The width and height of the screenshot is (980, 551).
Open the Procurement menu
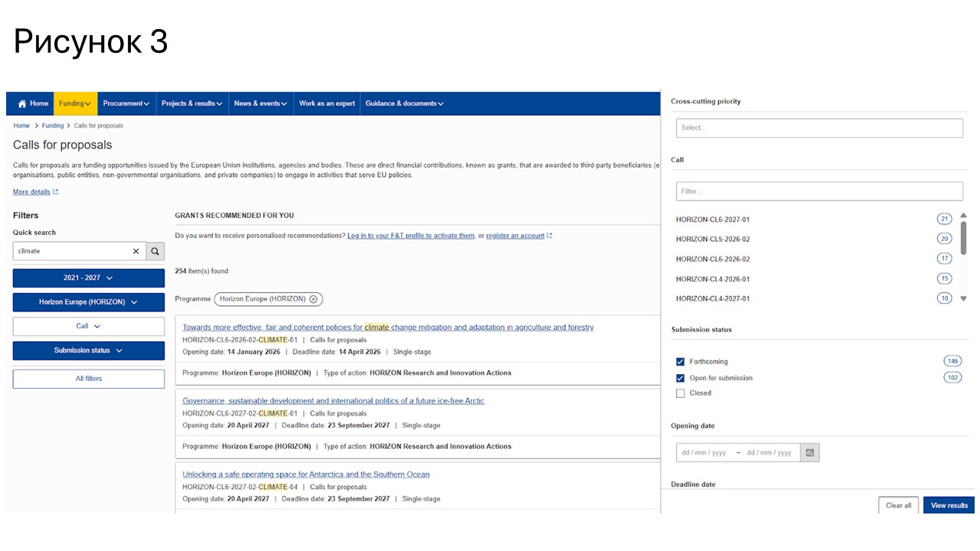coord(126,104)
